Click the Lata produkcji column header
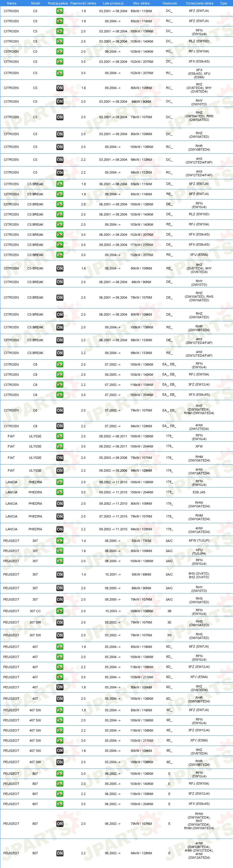Image resolution: width=233 pixels, height=868 pixels. pyautogui.click(x=113, y=3)
